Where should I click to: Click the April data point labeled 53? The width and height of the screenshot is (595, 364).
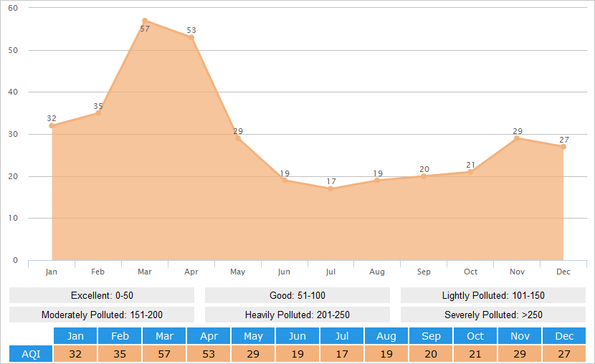pos(191,37)
